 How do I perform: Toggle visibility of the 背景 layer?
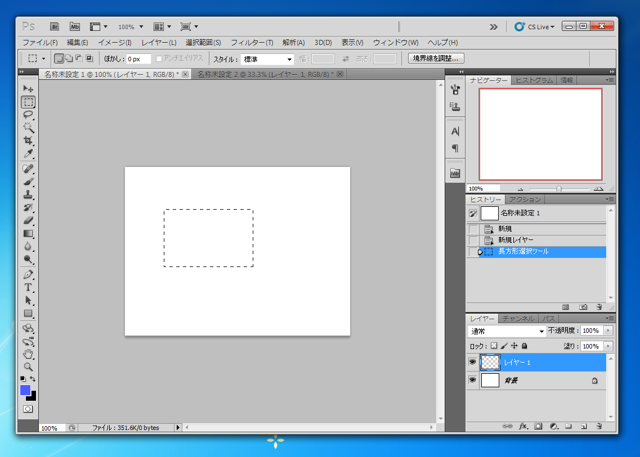click(473, 381)
